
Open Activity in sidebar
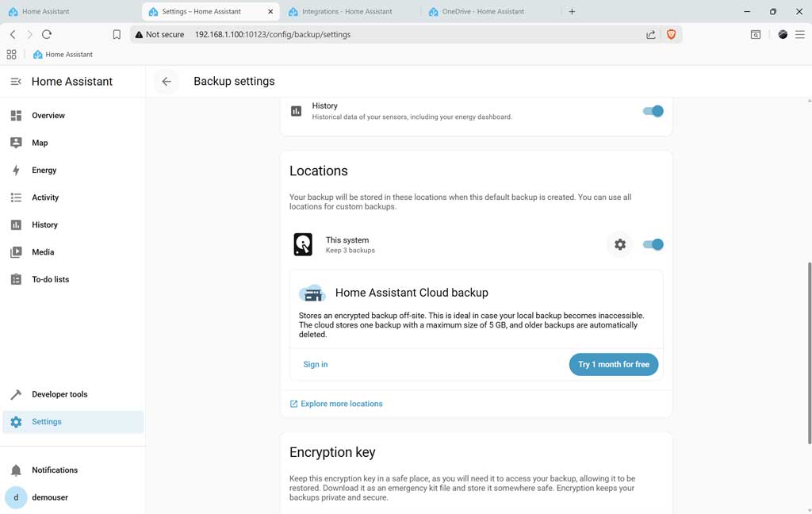pos(72,198)
